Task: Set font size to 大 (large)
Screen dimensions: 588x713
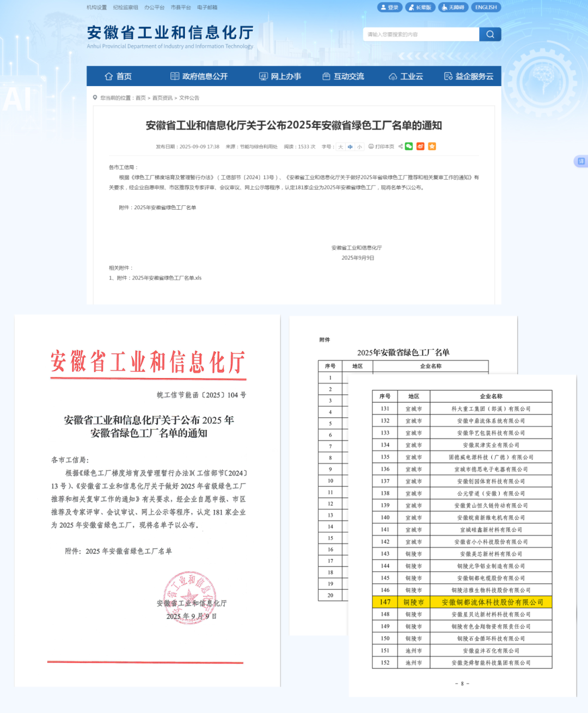Action: tap(341, 147)
